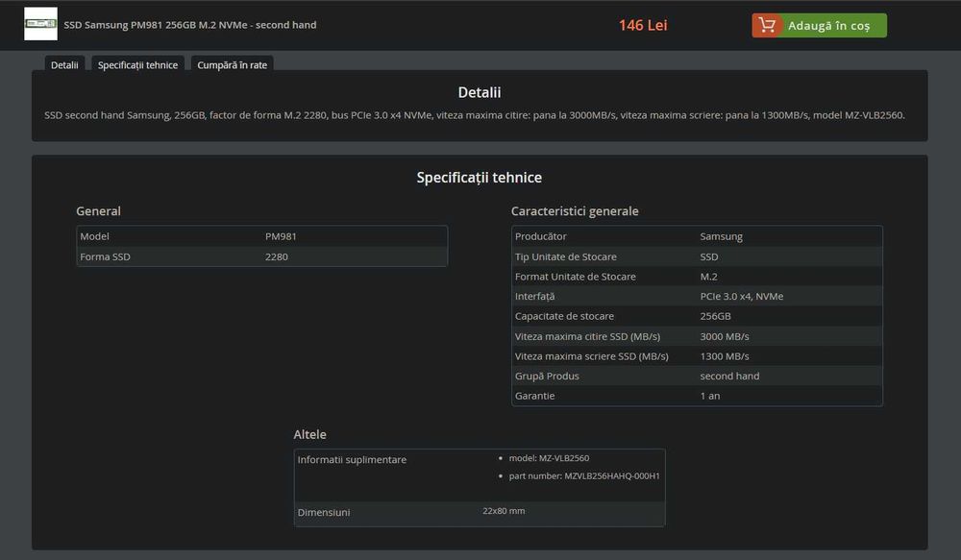
Task: Click the Viteza maxima citire SSD row
Action: tap(697, 336)
